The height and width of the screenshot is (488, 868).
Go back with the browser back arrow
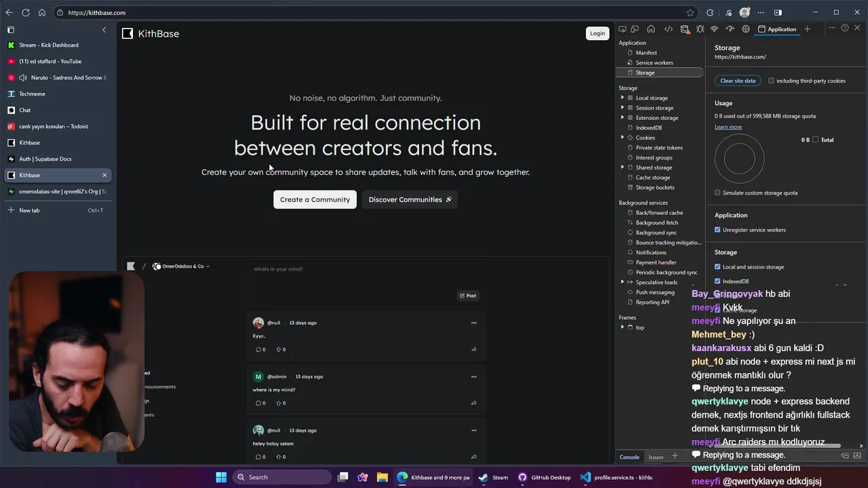[9, 12]
